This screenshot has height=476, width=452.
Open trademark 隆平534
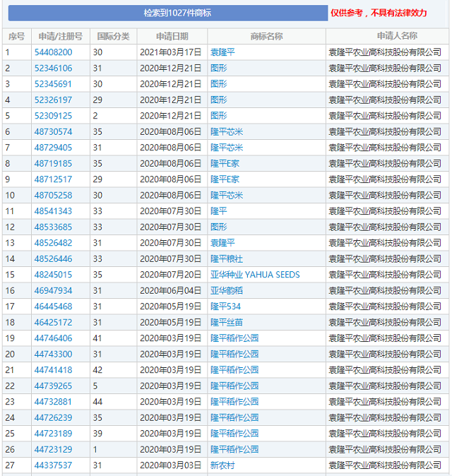click(225, 307)
